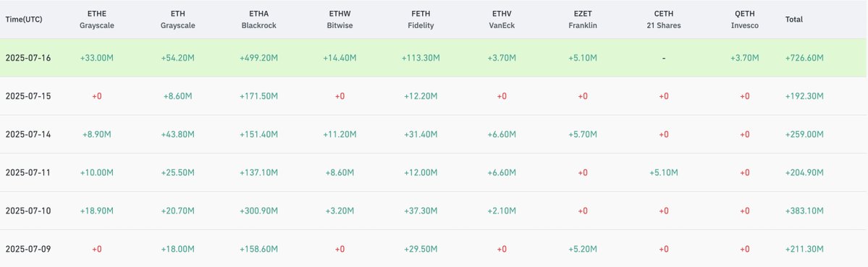Select the ETHE Grayscale column header
The image size is (868, 267).
[97, 20]
